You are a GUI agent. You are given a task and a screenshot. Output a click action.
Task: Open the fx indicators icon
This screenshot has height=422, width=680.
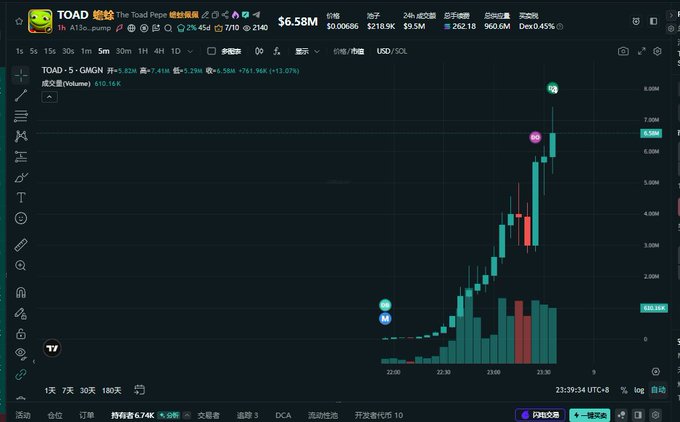277,51
